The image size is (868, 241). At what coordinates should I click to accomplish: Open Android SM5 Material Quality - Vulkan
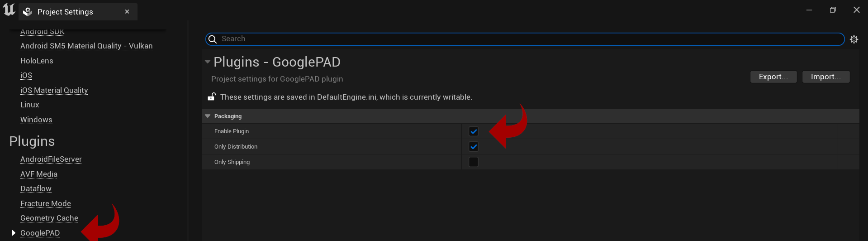tap(86, 46)
